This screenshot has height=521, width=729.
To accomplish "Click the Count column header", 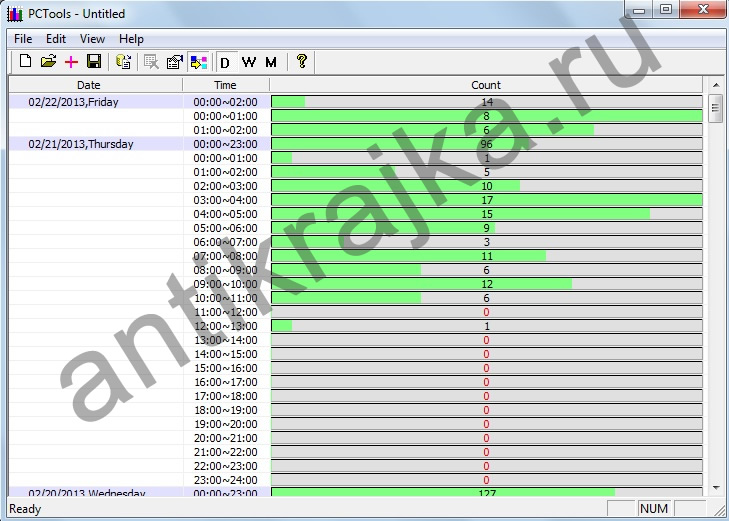I will (x=486, y=85).
